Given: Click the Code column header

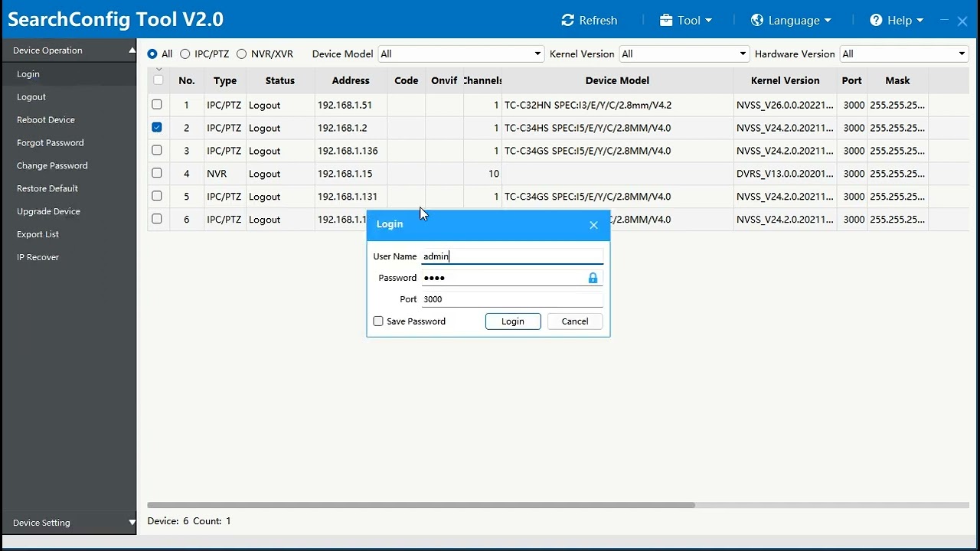Looking at the screenshot, I should pyautogui.click(x=407, y=80).
